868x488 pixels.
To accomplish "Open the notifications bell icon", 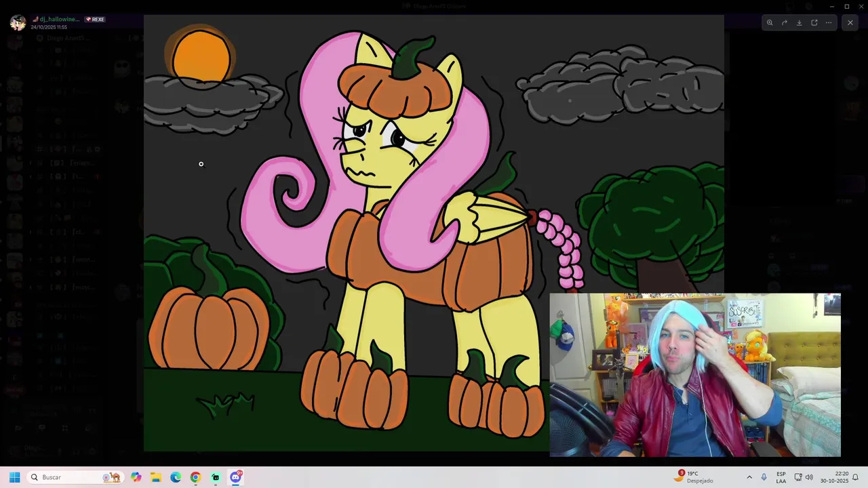I will (856, 477).
